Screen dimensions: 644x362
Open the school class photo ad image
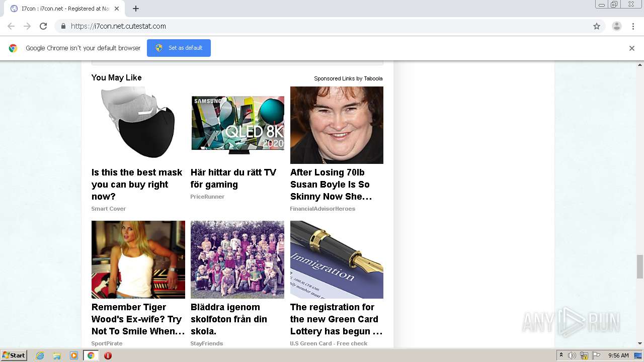point(237,259)
